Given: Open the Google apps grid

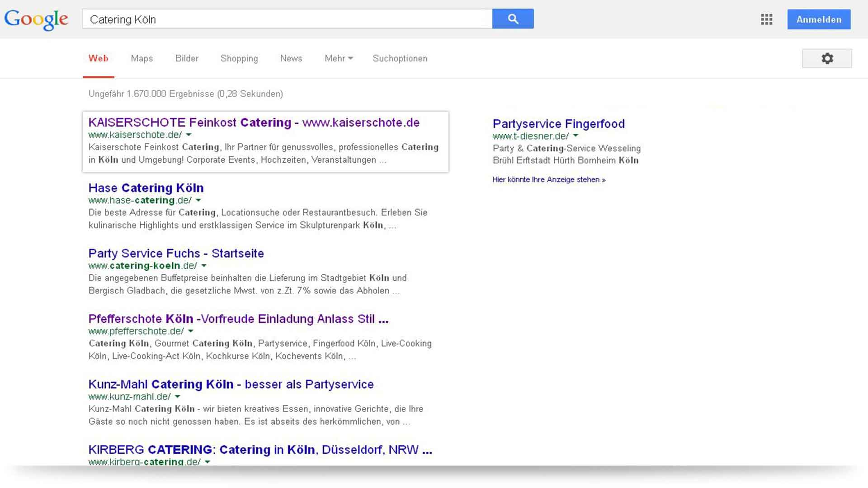Looking at the screenshot, I should coord(766,19).
